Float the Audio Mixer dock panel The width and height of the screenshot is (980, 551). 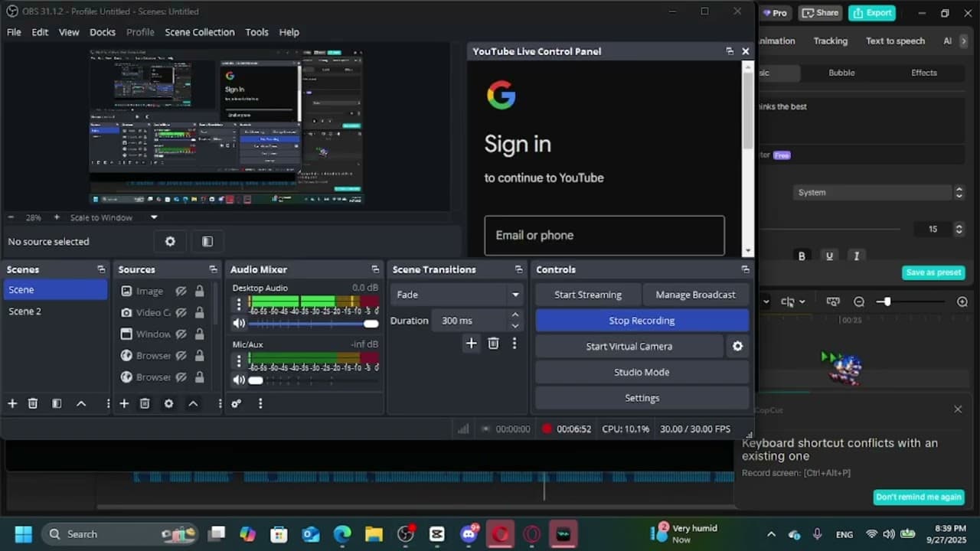(x=375, y=269)
